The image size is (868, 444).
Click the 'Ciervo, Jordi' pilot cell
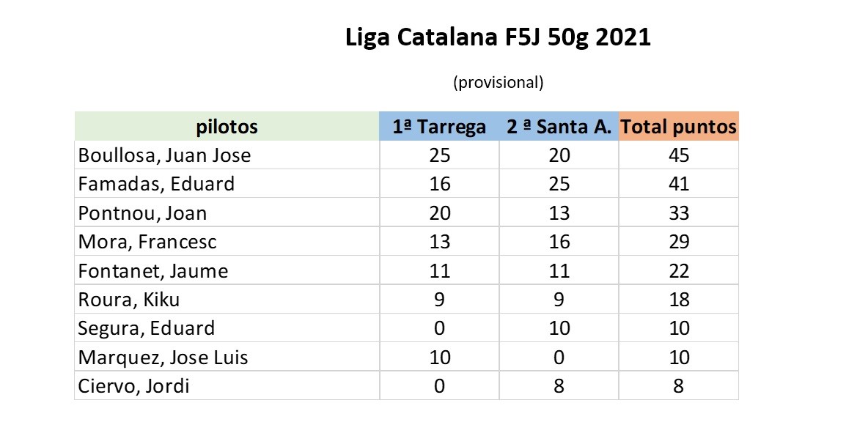point(133,386)
